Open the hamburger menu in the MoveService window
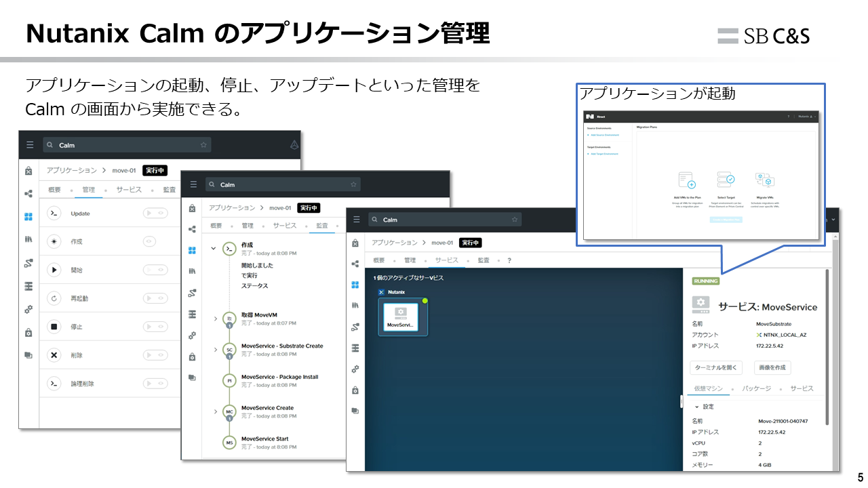The width and height of the screenshot is (868, 488). pos(356,220)
